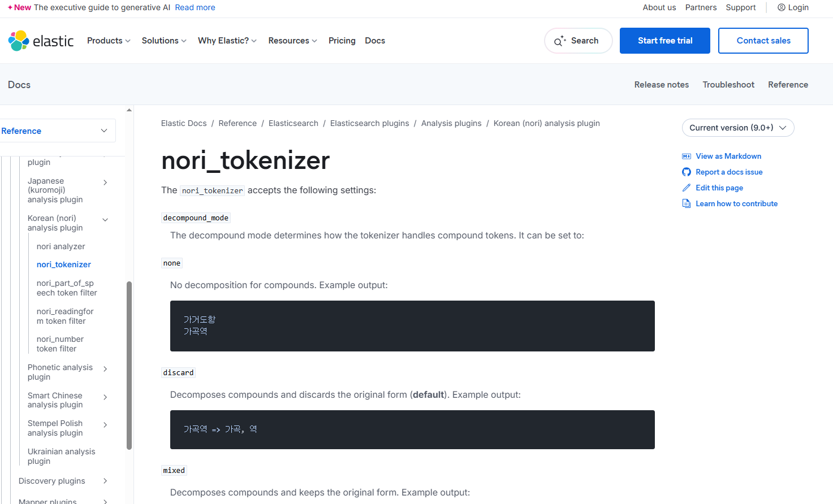833x504 pixels.
Task: Select nori_tokenizer in sidebar
Action: coord(64,264)
